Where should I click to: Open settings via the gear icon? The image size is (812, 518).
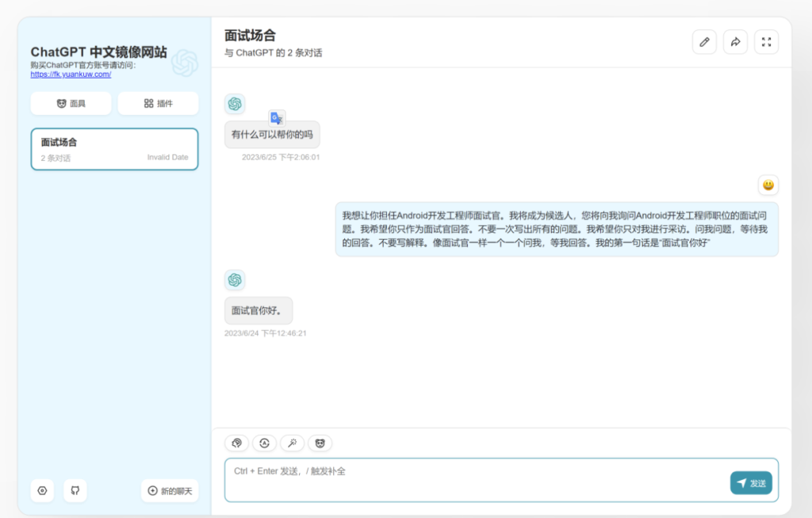(x=42, y=490)
